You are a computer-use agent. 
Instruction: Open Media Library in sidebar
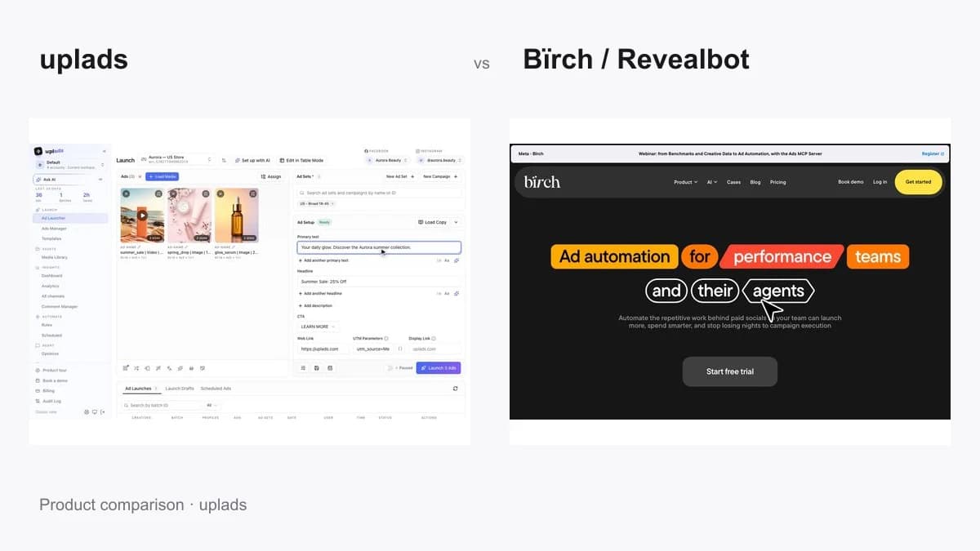click(x=55, y=257)
